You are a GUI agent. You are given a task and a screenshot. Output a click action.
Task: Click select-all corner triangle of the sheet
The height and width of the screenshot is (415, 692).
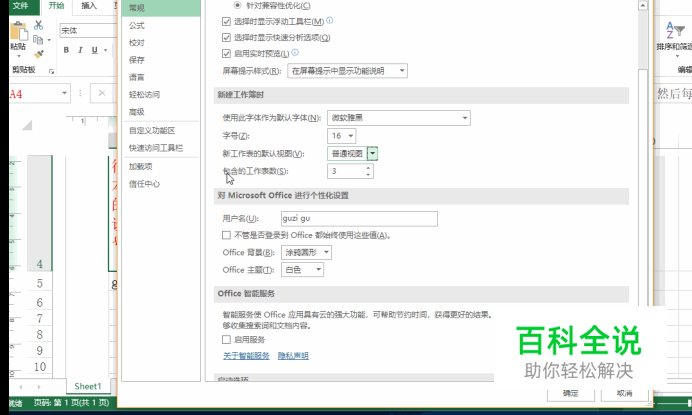pos(27,125)
